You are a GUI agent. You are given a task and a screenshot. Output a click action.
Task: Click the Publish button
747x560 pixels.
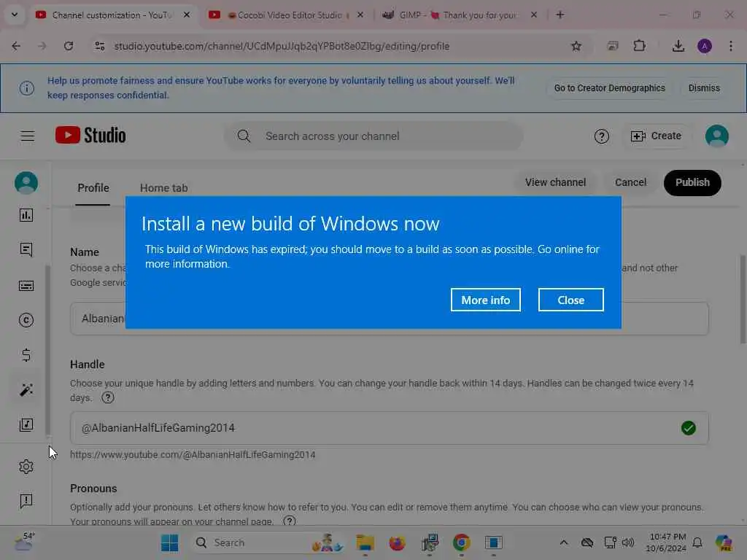coord(692,183)
